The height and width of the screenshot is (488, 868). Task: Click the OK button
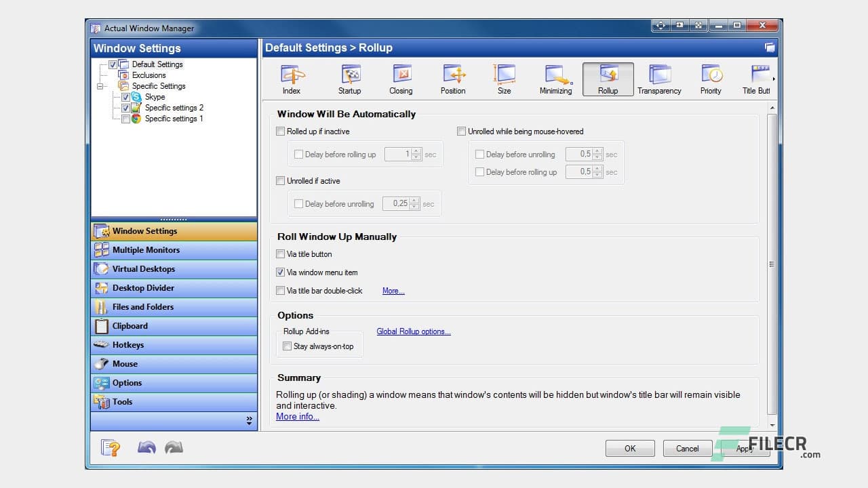tap(629, 448)
